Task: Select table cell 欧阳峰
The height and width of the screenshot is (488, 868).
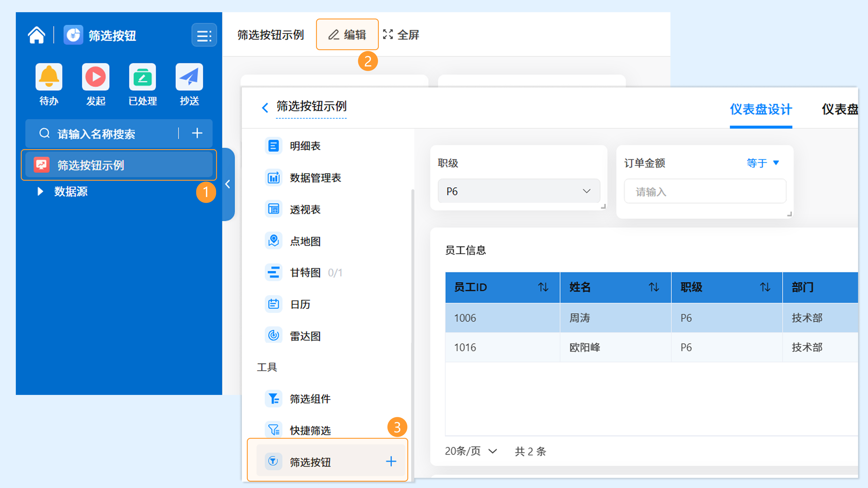Action: [x=616, y=347]
